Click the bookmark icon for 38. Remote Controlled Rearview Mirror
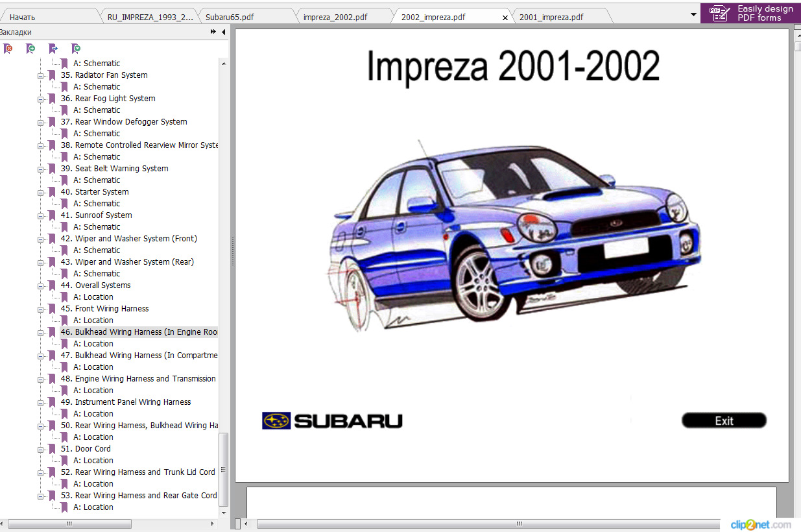 [52, 145]
